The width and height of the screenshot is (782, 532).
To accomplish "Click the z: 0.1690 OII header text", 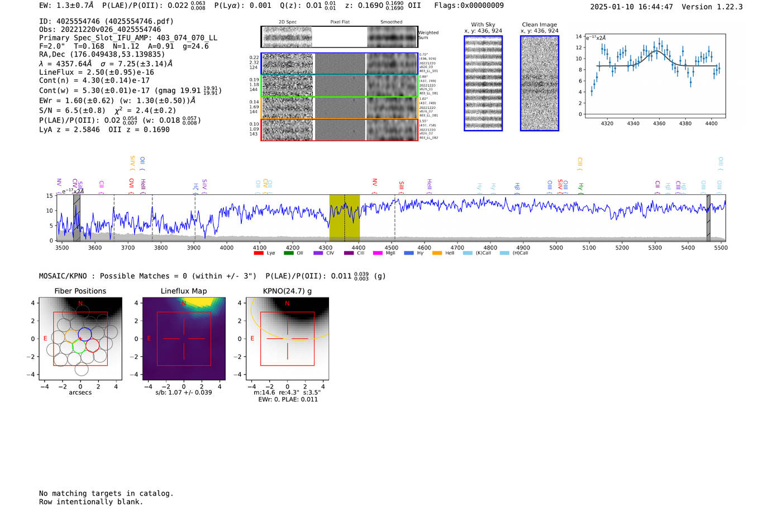I will click(383, 6).
